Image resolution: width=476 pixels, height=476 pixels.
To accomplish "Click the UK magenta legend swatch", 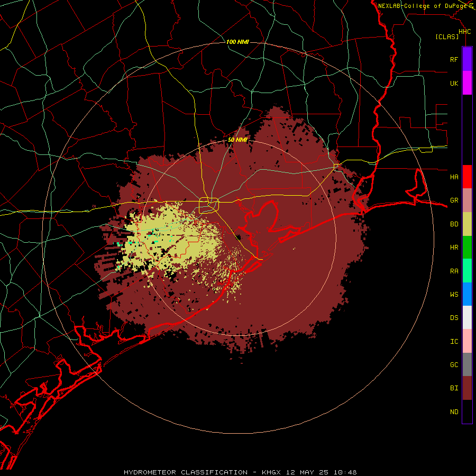I will [467, 83].
